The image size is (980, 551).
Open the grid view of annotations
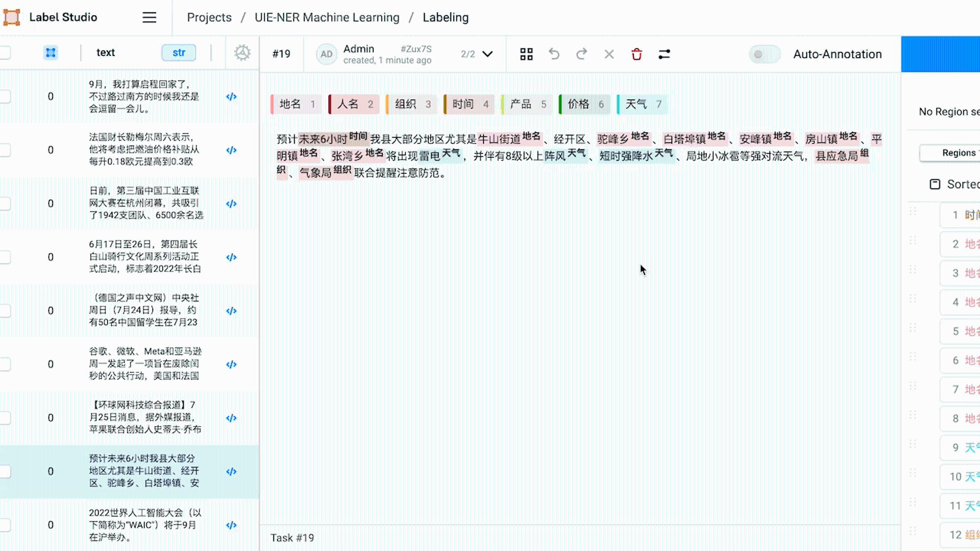click(526, 54)
